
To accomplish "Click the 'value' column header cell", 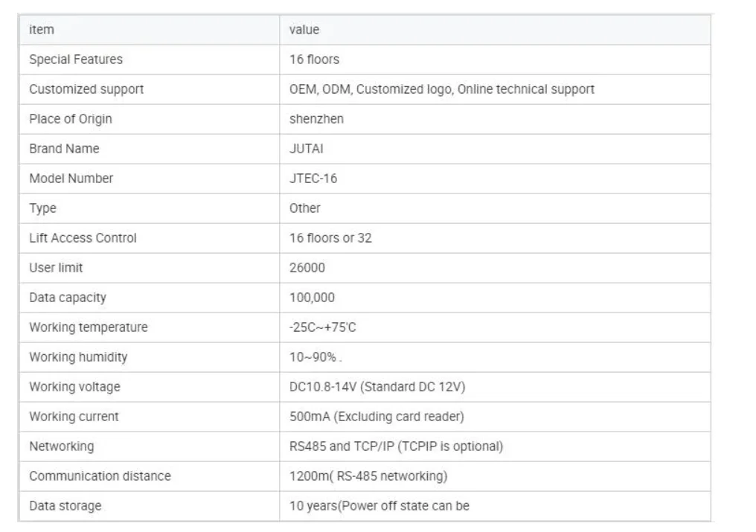I will coord(304,30).
